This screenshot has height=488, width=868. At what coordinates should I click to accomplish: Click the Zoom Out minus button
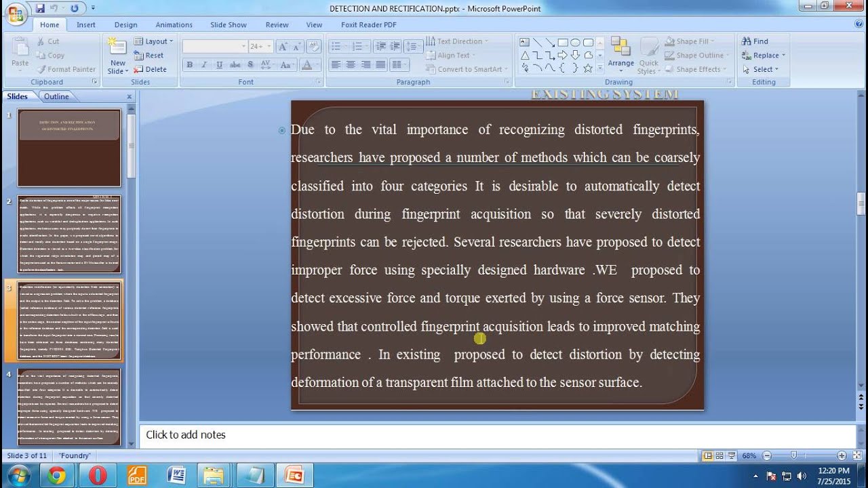[x=766, y=455]
